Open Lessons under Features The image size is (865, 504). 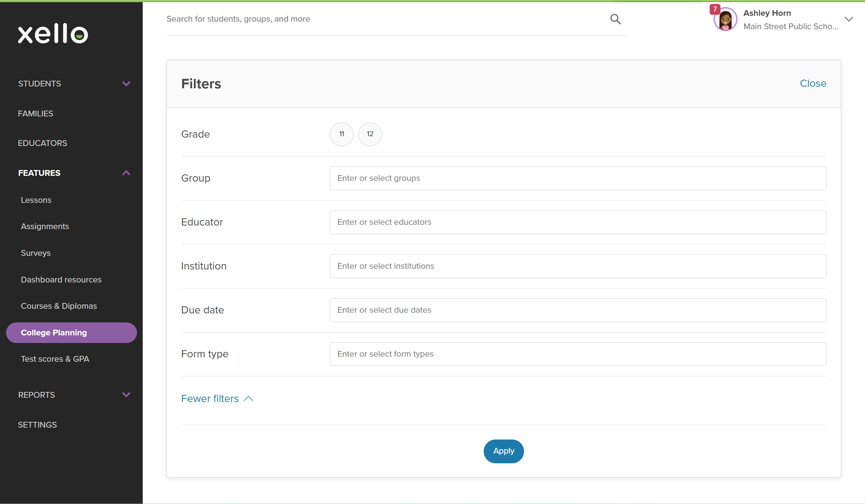[36, 200]
